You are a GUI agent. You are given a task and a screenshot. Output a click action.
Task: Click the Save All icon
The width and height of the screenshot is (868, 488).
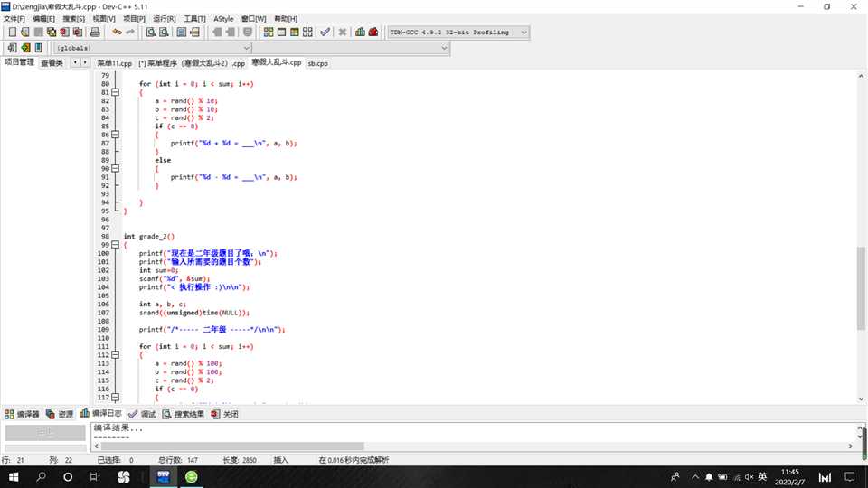52,33
